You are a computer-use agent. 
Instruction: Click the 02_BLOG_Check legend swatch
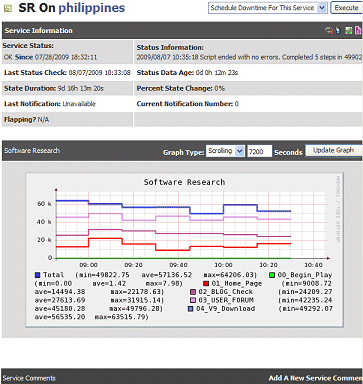(x=193, y=292)
